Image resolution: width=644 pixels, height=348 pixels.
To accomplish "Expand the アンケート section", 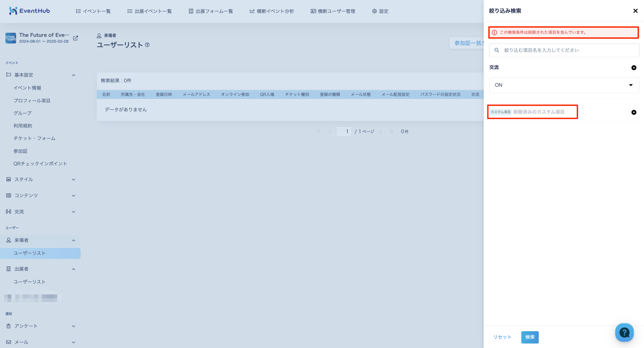I will (73, 326).
